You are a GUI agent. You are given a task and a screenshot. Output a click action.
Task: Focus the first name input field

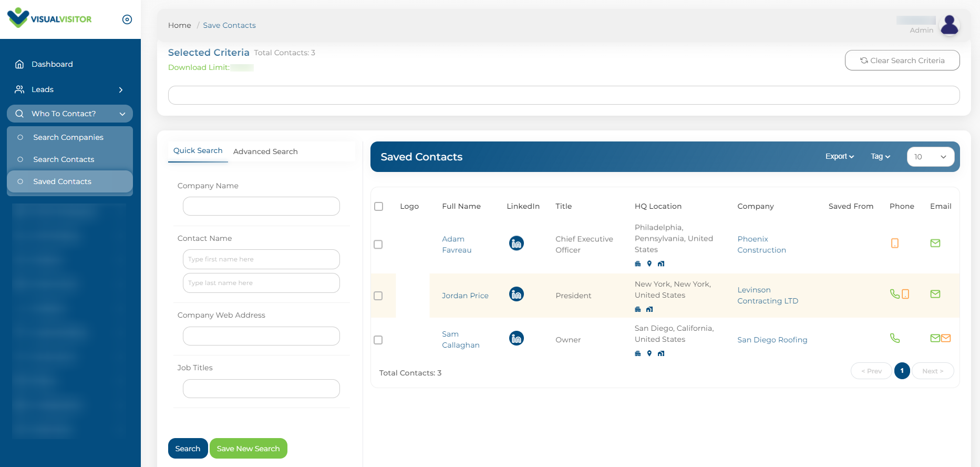[x=261, y=259]
